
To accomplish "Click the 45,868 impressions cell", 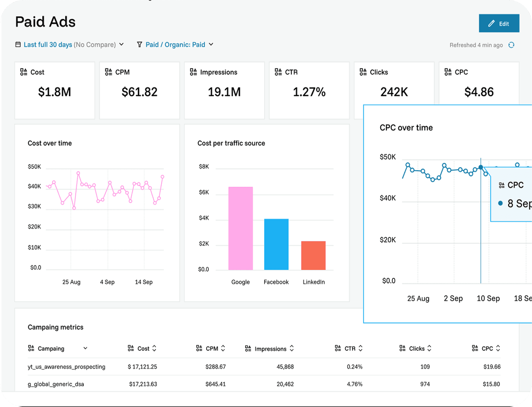I will [x=285, y=367].
